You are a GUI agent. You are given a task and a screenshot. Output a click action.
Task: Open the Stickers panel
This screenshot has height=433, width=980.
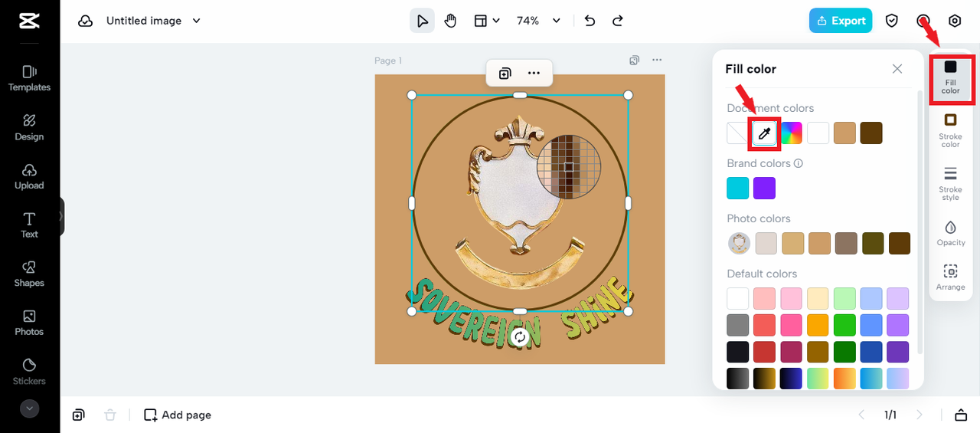tap(29, 372)
